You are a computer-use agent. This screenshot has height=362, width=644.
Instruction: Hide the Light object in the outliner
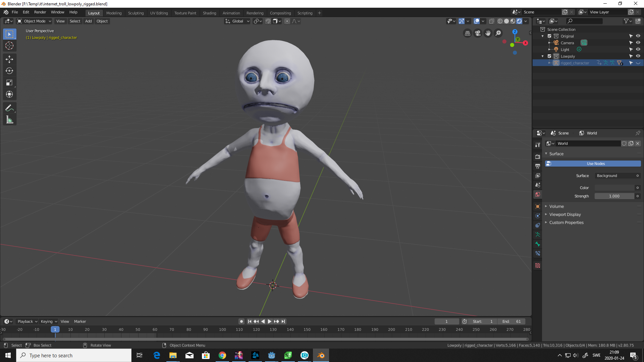click(638, 49)
